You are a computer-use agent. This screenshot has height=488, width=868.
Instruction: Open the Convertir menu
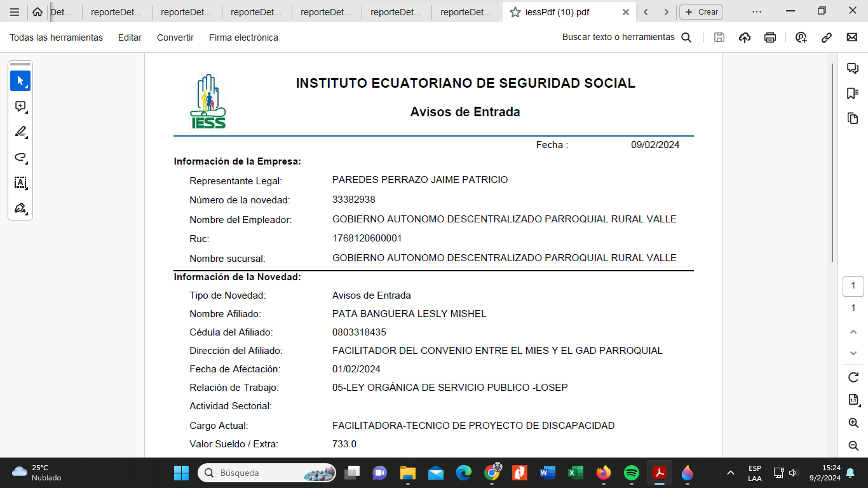[x=175, y=37]
